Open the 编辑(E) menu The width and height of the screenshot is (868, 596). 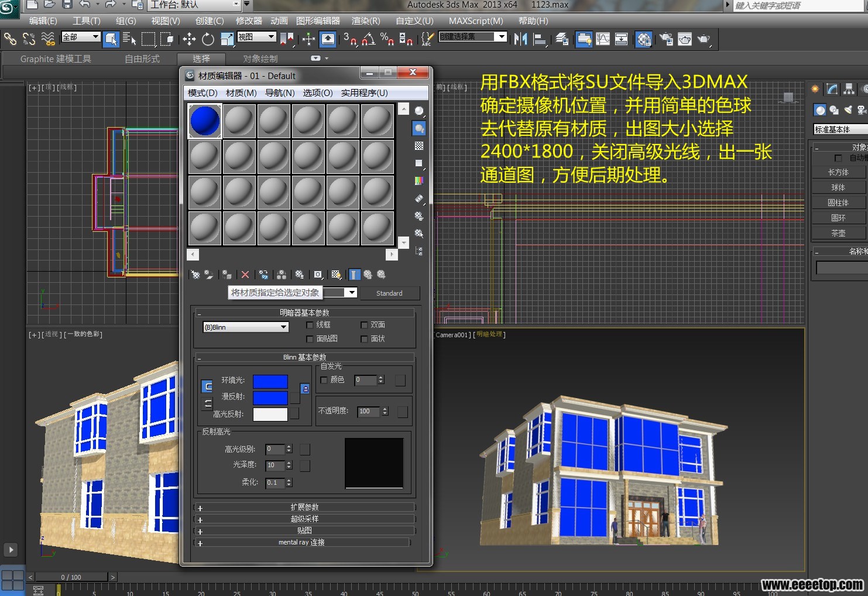tap(43, 20)
